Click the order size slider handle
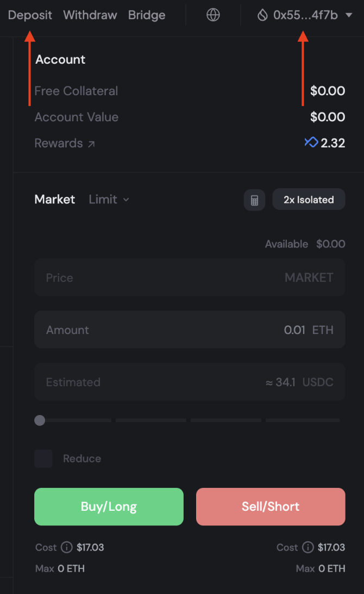Viewport: 364px width, 594px height. tap(40, 420)
